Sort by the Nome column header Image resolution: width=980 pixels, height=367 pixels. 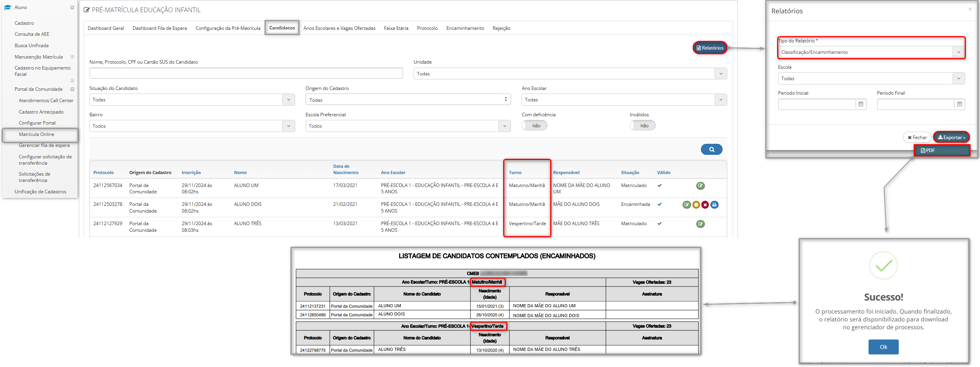(240, 172)
